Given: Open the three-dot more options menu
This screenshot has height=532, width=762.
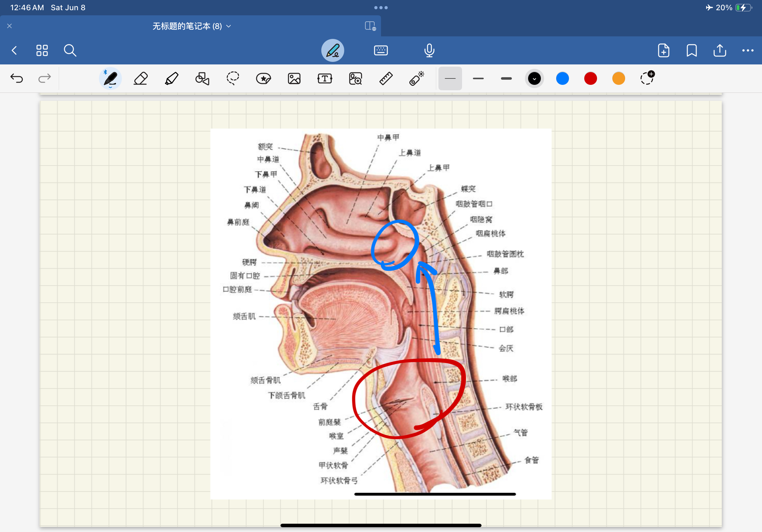Looking at the screenshot, I should (x=748, y=50).
